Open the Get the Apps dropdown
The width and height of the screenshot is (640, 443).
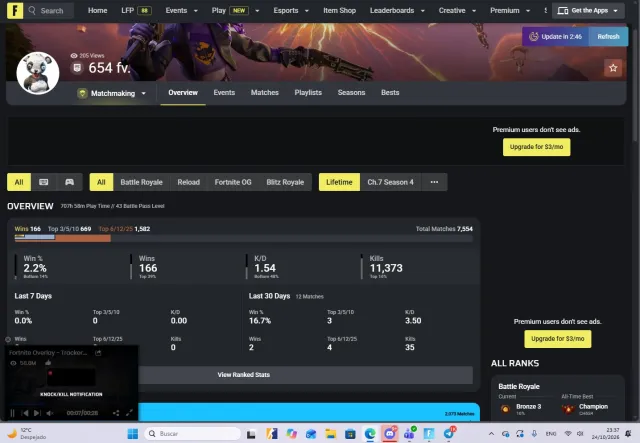pyautogui.click(x=588, y=11)
